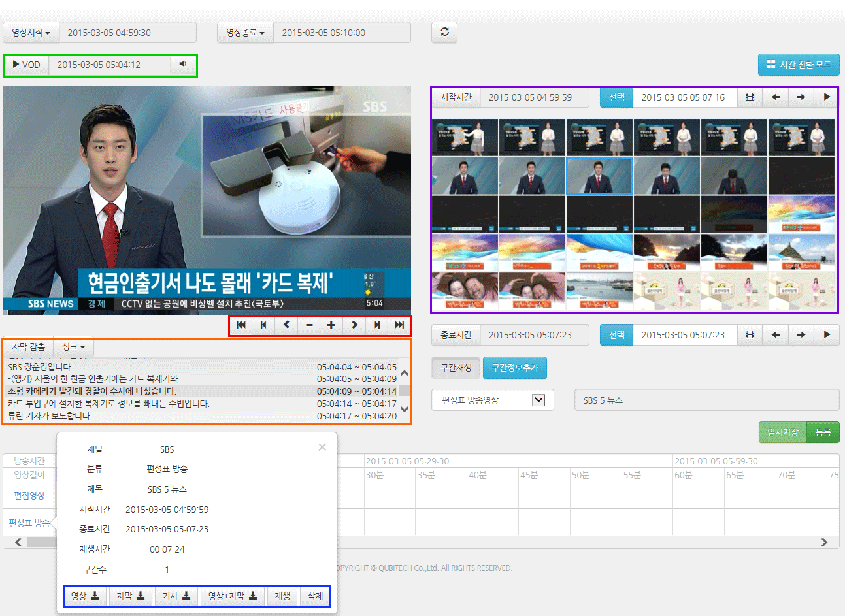This screenshot has width=845, height=616.
Task: Click the film icon in the 종료시간 row
Action: 750,334
